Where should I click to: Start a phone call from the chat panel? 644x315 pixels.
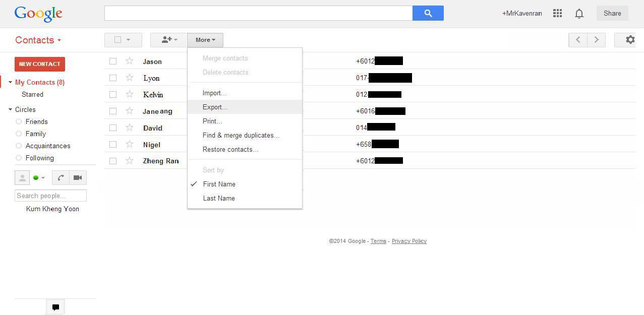click(61, 177)
